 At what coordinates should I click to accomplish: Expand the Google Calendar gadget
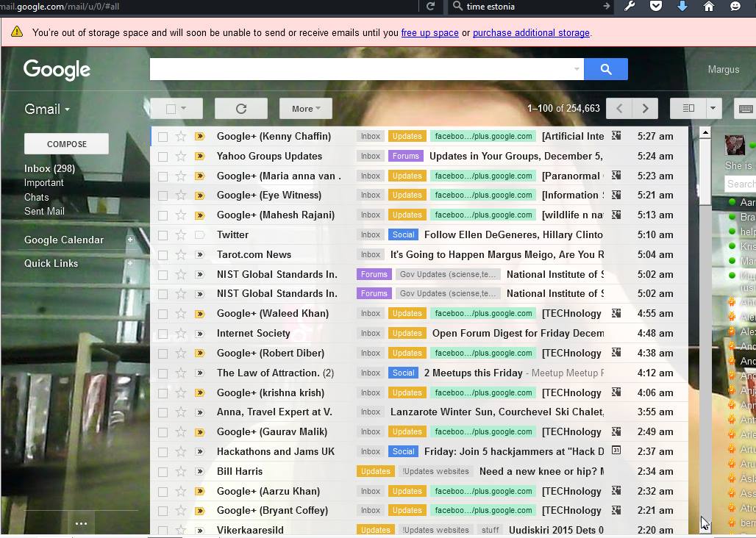(130, 240)
